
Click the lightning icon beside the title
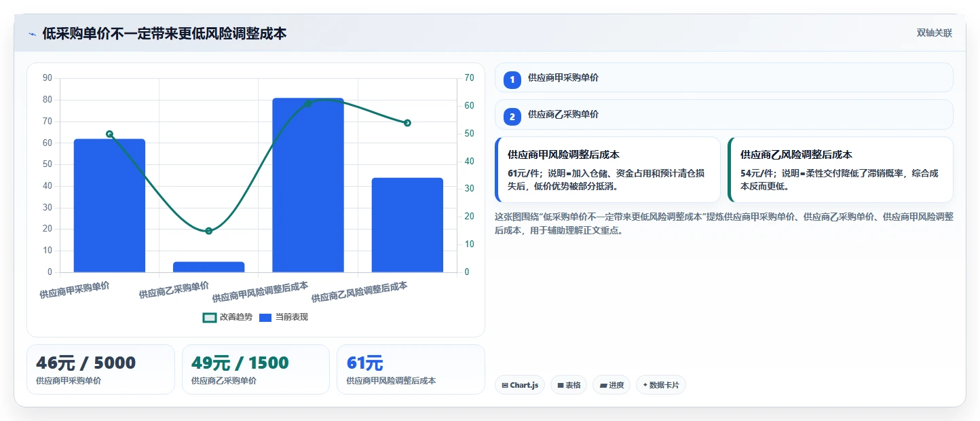click(x=32, y=34)
